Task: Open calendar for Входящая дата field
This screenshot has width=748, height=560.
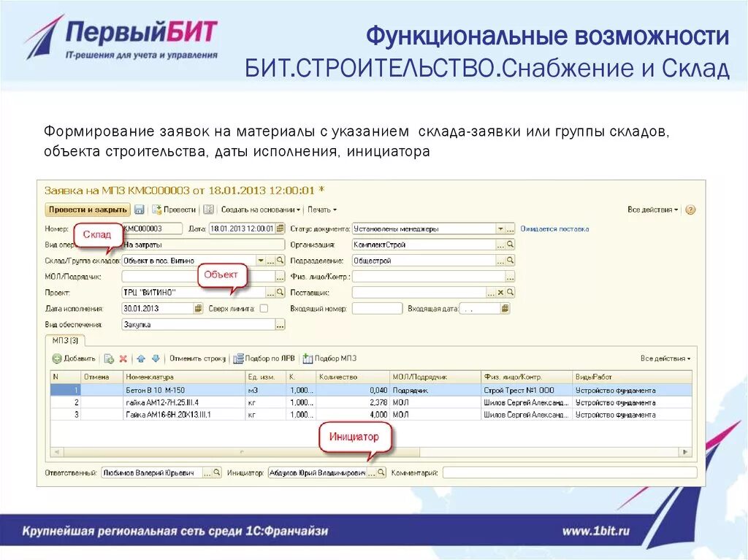Action: (505, 309)
